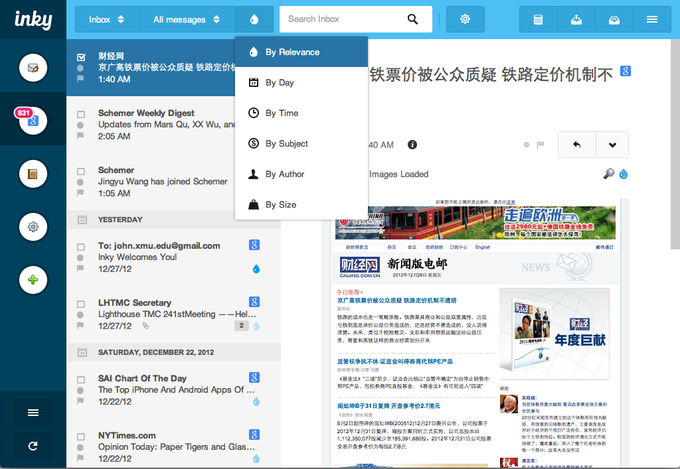
Task: Uncheck the selected 财经网 message checkbox
Action: point(81,57)
